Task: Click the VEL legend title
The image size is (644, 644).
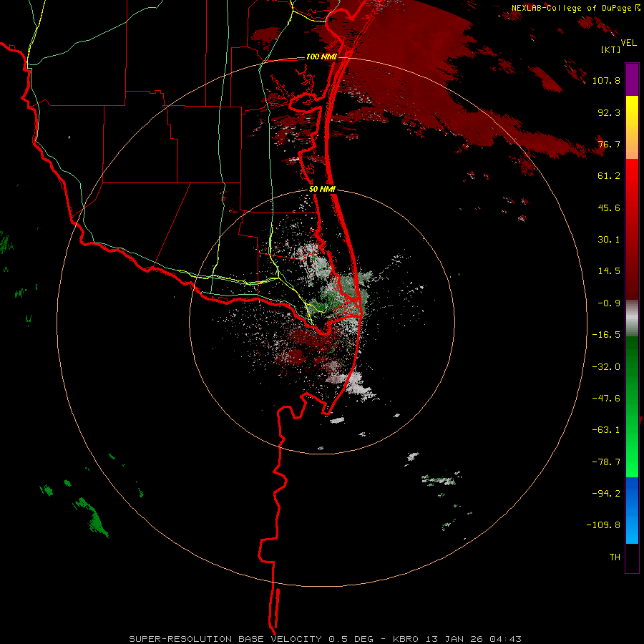Action: tap(629, 43)
